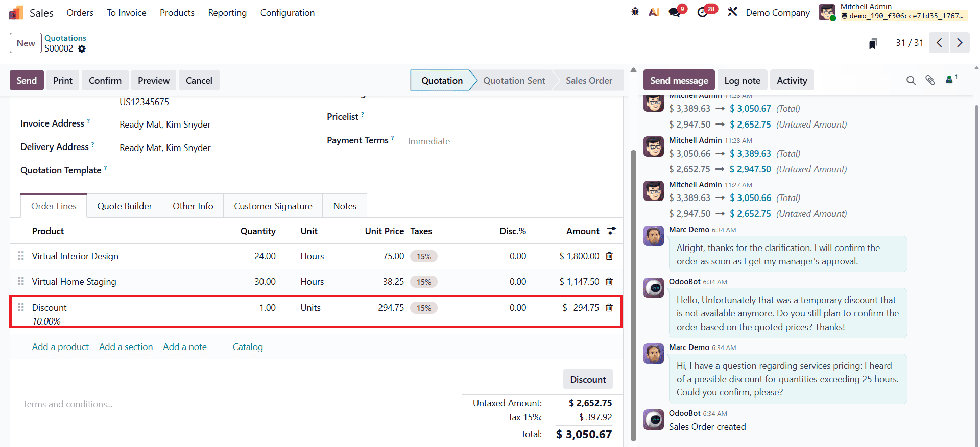The height and width of the screenshot is (447, 980).
Task: Switch to the Notes tab
Action: point(345,206)
